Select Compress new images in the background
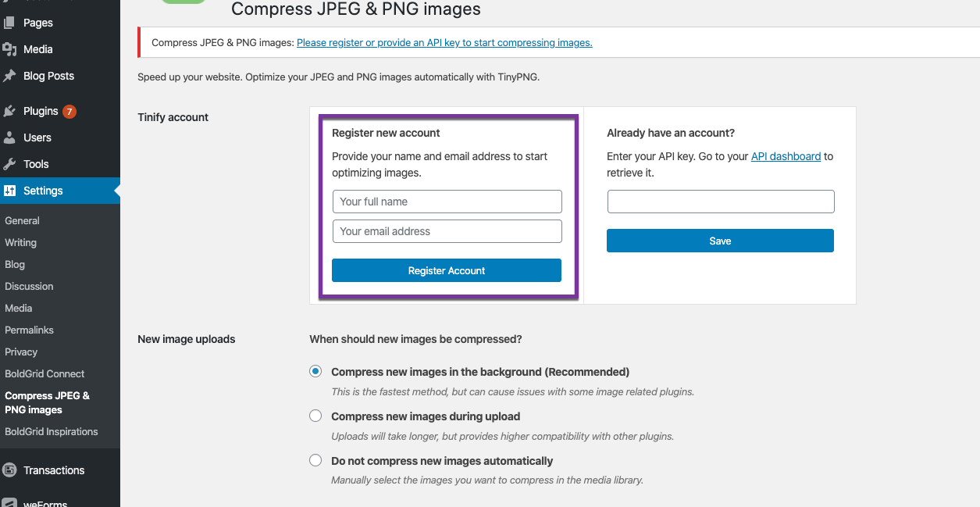Viewport: 980px width, 507px height. pyautogui.click(x=315, y=372)
